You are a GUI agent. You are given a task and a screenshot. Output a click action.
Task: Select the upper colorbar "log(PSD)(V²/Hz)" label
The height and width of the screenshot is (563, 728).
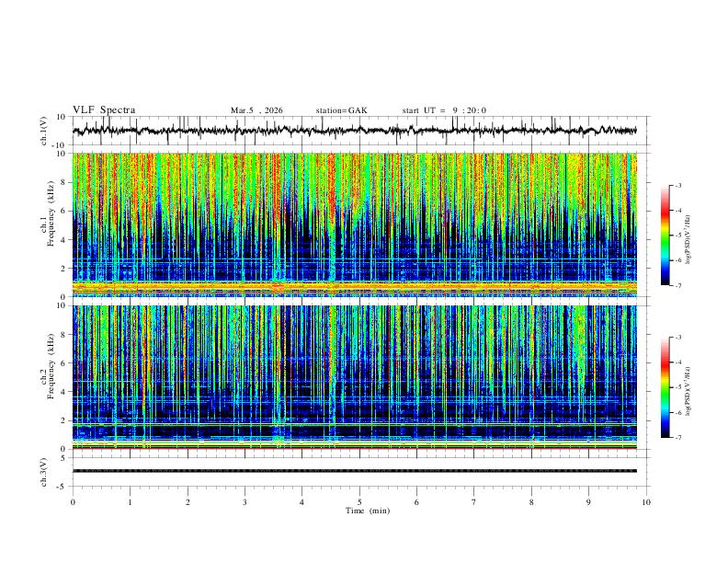688,240
